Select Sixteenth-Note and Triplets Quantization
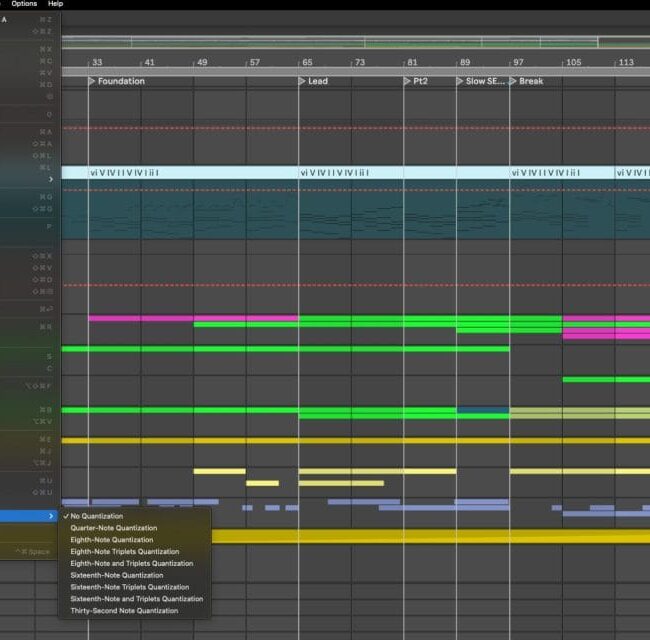 (x=136, y=599)
